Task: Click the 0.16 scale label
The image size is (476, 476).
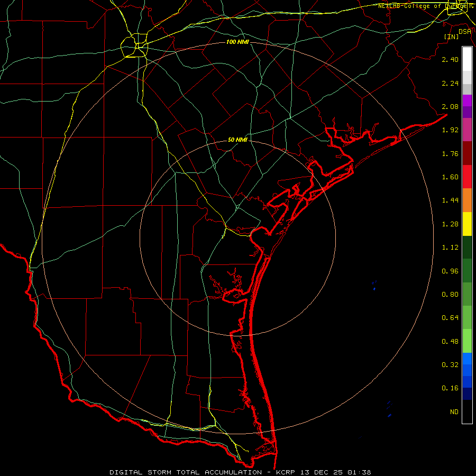Action: click(450, 388)
